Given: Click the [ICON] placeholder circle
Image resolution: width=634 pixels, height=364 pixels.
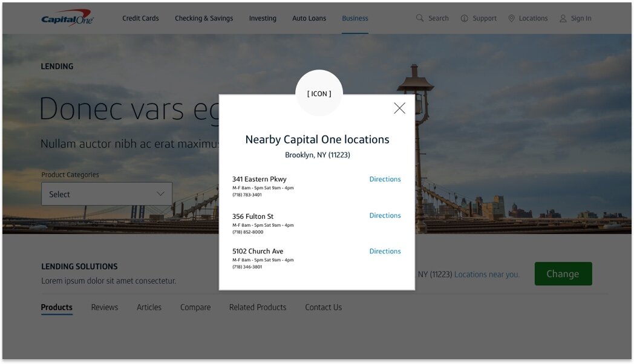Looking at the screenshot, I should (319, 93).
